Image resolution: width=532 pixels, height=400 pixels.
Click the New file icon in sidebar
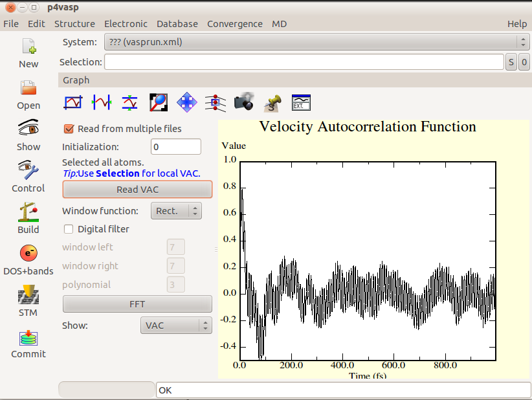click(x=28, y=47)
